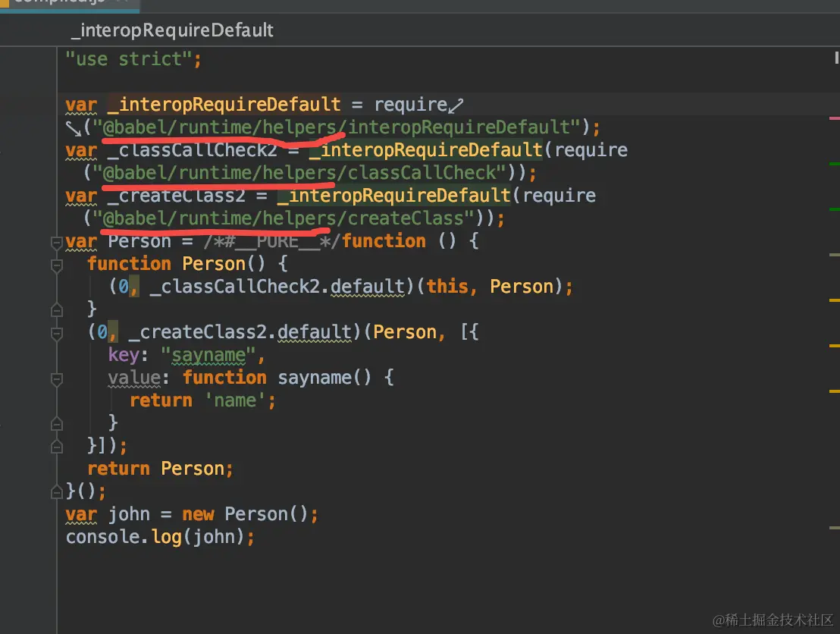Screen dimensions: 840x634
Task: Click the _interopRequireDefault breadcrumb above the editor
Action: (172, 30)
